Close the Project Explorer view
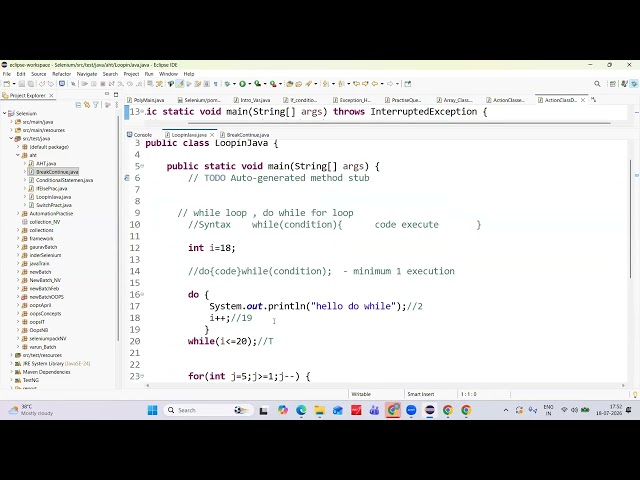640x480 pixels. 51,95
